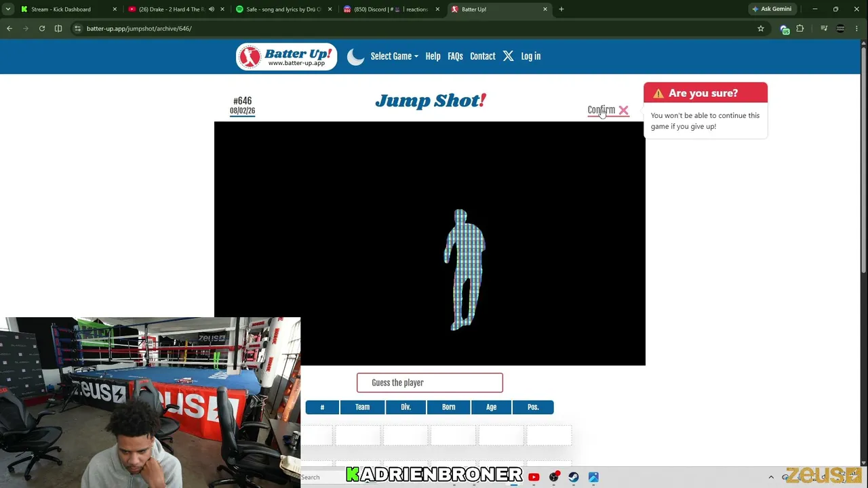Close the Discord tab
Image resolution: width=868 pixels, height=488 pixels.
coord(437,9)
